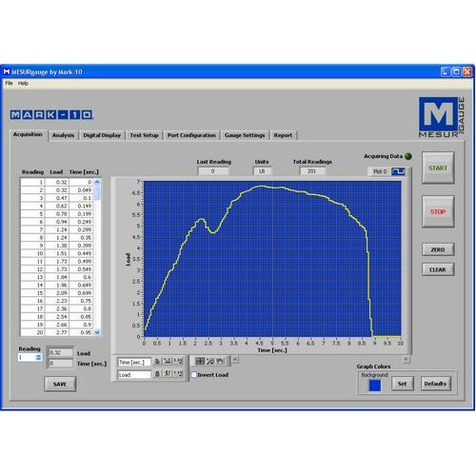Open the Help menu
Screen dimensions: 476x476
click(x=23, y=83)
